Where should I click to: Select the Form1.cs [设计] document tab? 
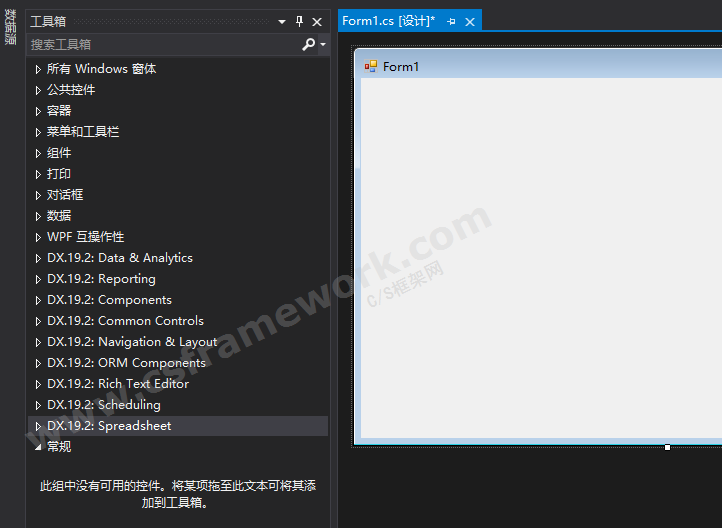click(x=388, y=21)
